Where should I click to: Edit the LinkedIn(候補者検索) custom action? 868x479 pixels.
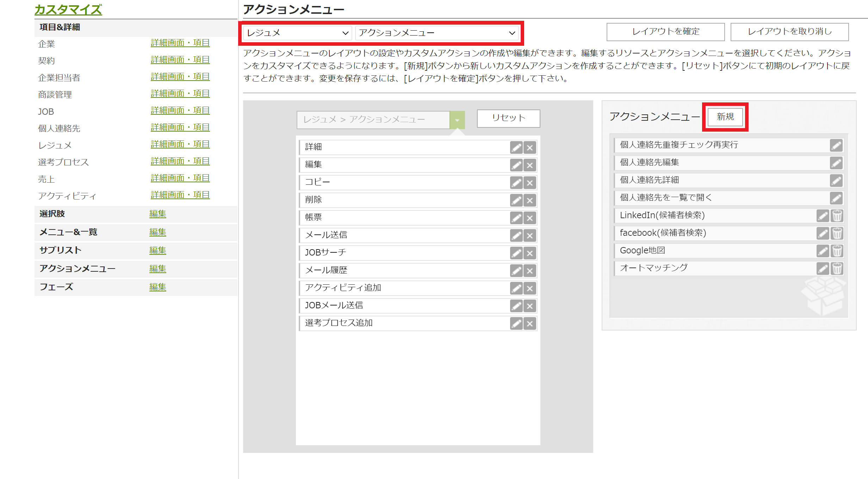point(823,215)
